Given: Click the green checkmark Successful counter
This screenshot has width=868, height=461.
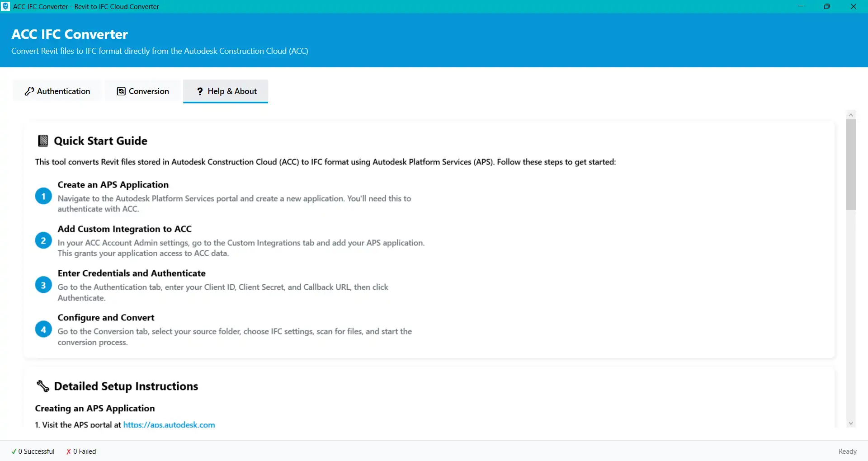Looking at the screenshot, I should (33, 451).
